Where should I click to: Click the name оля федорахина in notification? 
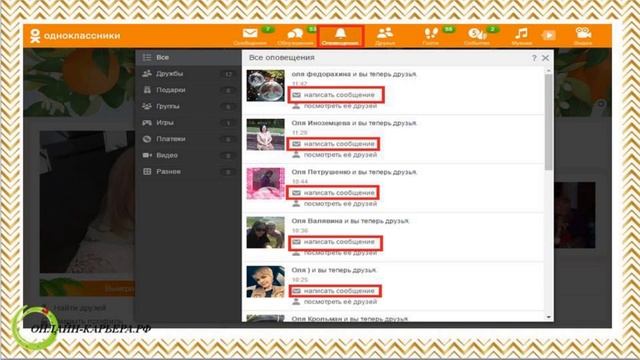[x=321, y=74]
